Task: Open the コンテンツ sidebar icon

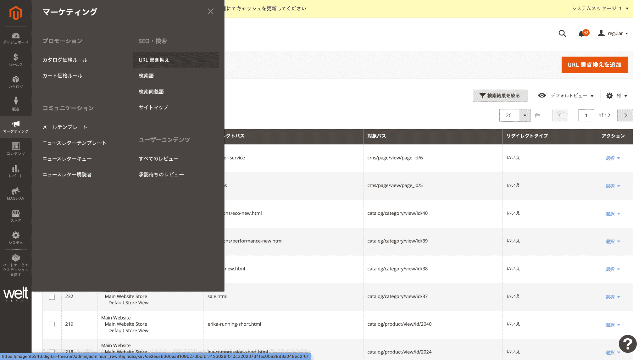Action: coord(16,148)
